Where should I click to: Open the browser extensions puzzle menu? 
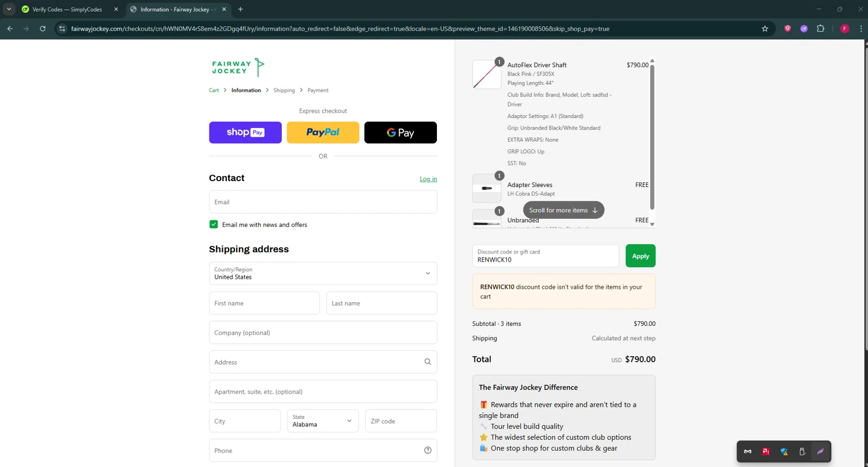pyautogui.click(x=821, y=28)
